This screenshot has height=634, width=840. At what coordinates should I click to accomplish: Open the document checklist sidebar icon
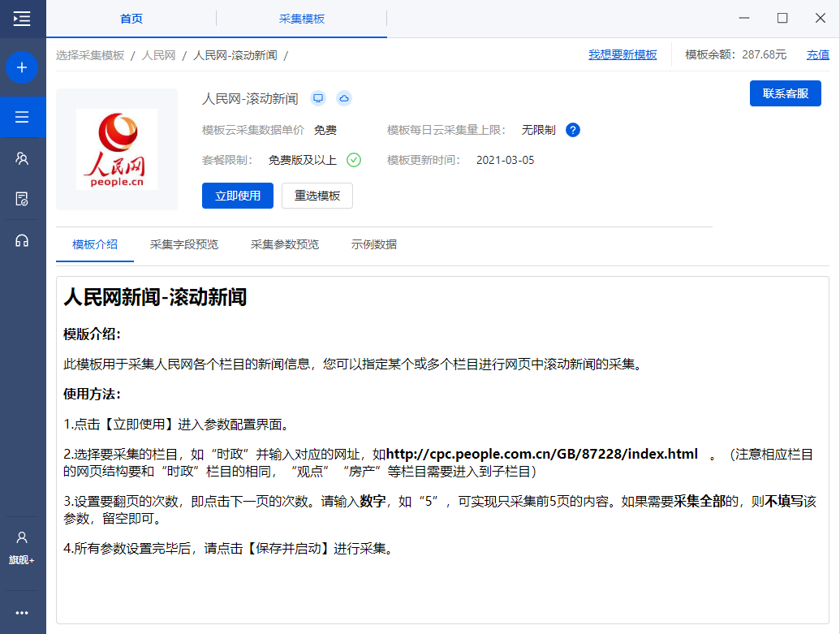[x=22, y=199]
